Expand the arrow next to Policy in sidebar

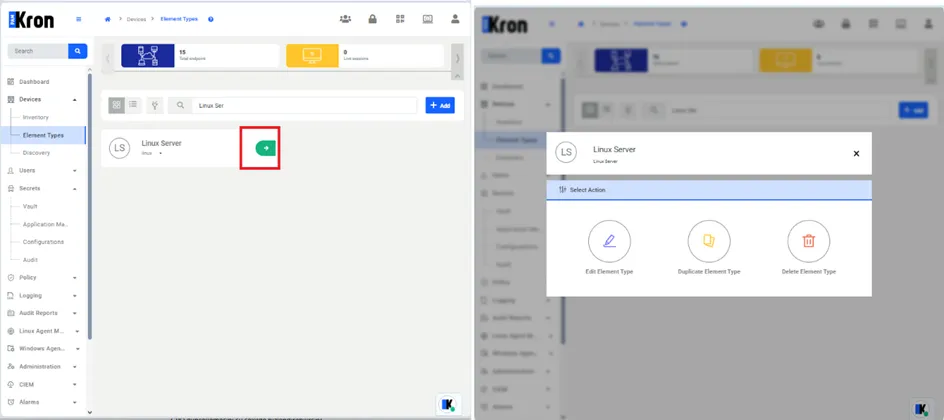(x=75, y=278)
